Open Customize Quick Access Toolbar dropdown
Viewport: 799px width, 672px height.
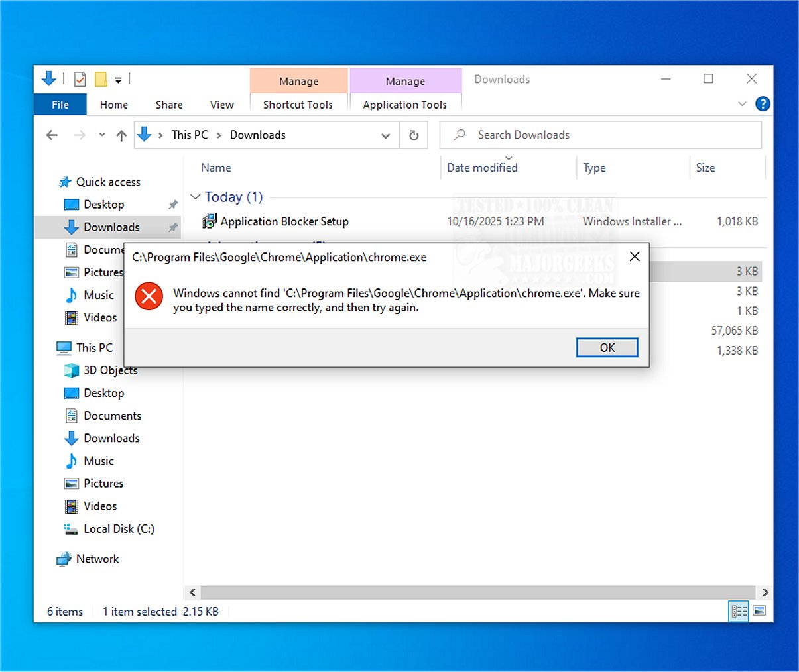point(118,80)
